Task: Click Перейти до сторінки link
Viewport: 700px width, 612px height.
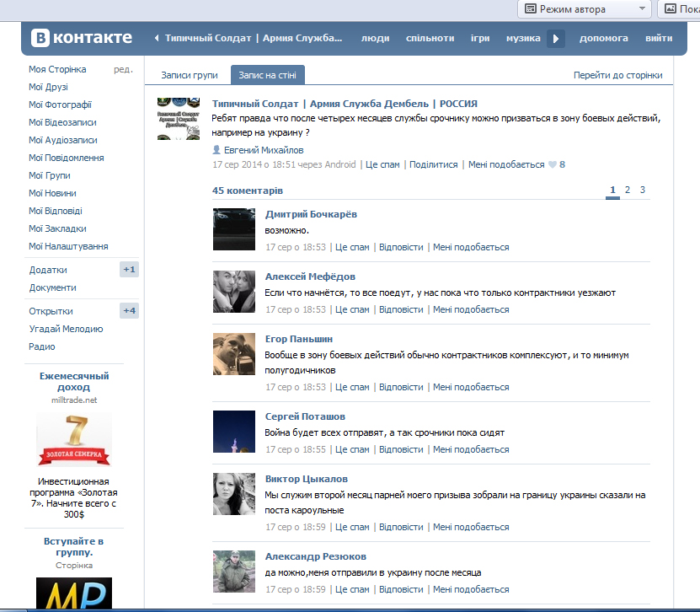Action: [617, 75]
